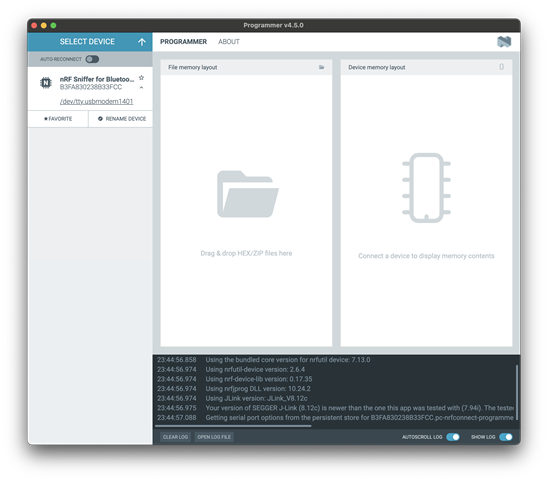Click the nRF Sniffer for Bluetoo... device name
Screen dimensions: 547x480
click(97, 79)
